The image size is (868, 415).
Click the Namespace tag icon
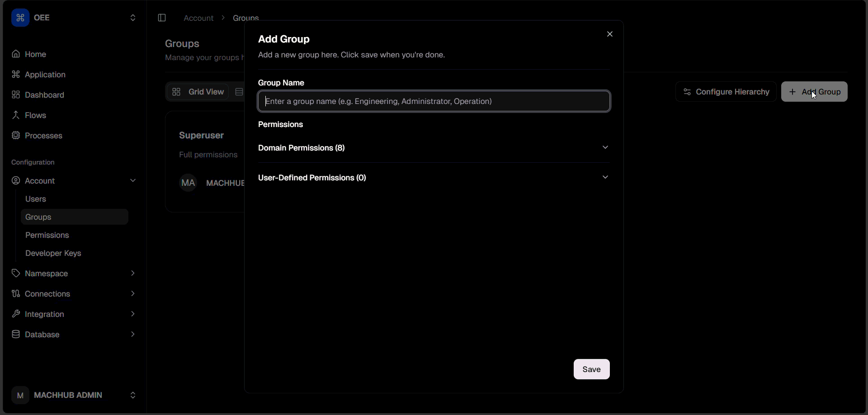point(16,273)
